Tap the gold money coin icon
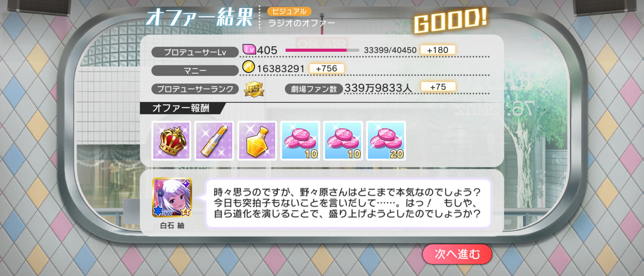 coord(248,67)
